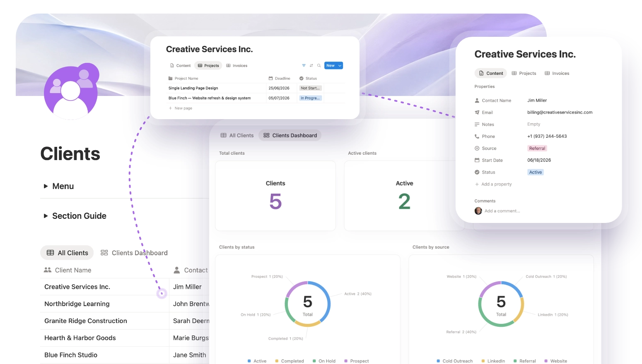Open Clients Dashboard tab under Section Guide

coord(134,253)
